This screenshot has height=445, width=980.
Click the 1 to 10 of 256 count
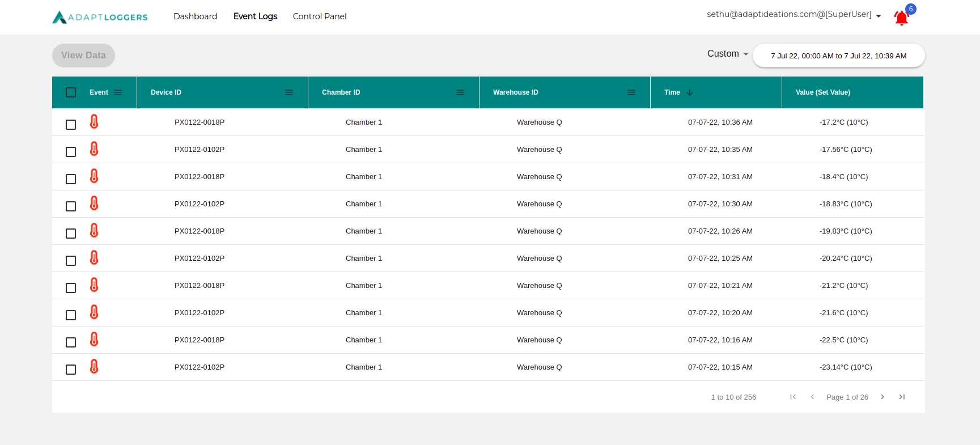(733, 397)
